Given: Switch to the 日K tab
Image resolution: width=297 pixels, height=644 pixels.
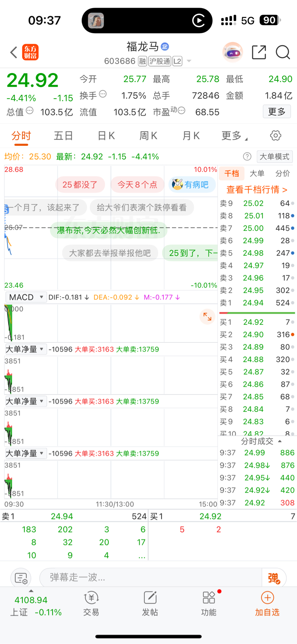Looking at the screenshot, I should tap(106, 136).
